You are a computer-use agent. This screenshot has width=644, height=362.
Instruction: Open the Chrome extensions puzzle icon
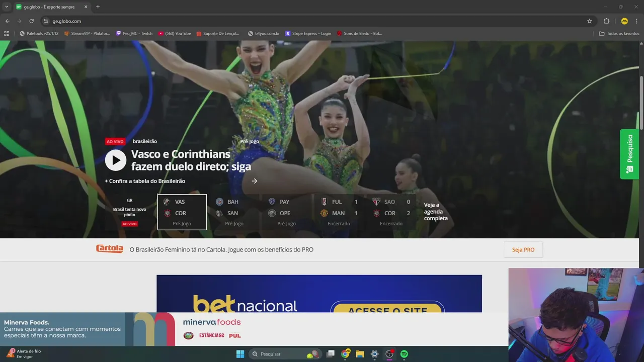(x=606, y=21)
